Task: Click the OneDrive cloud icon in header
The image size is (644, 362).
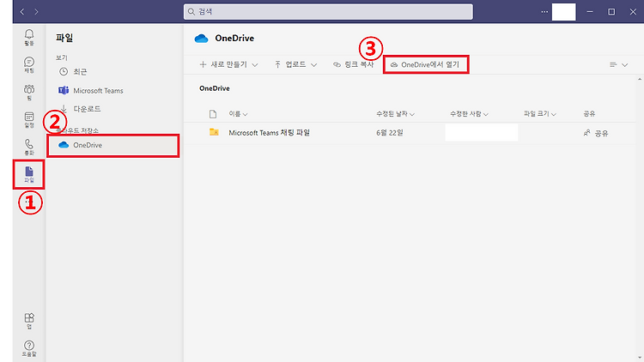Action: (x=201, y=39)
